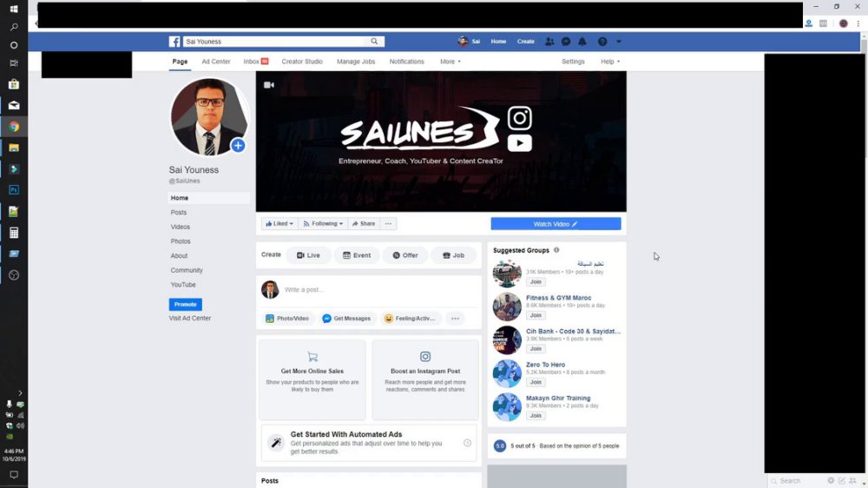Click the YouTube logo on cover
868x488 pixels.
click(519, 143)
